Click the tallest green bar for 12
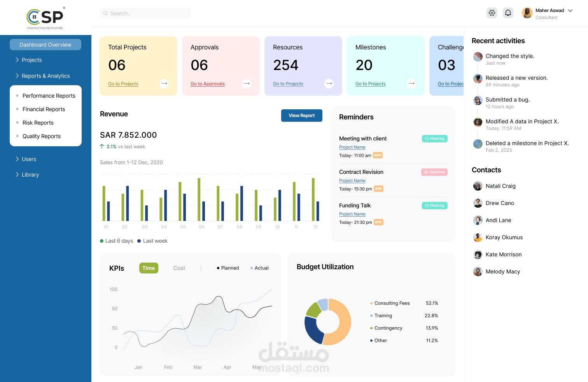The image size is (588, 382). click(x=313, y=200)
